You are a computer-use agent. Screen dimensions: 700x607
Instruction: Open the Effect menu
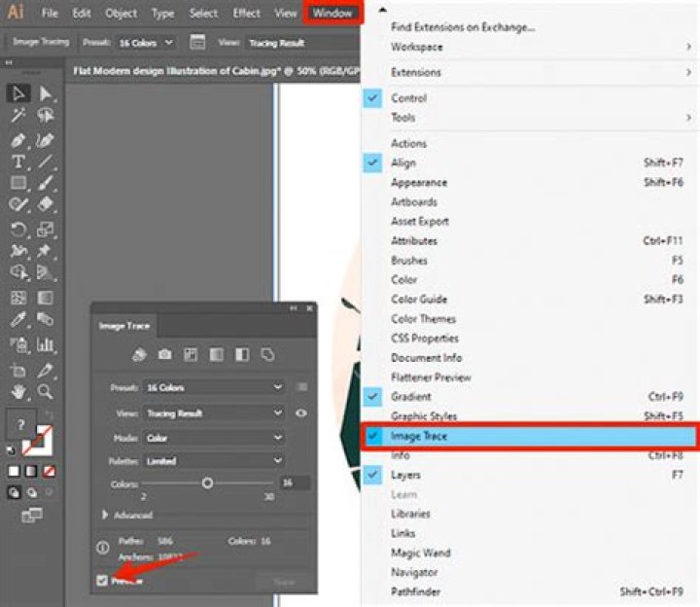tap(246, 13)
